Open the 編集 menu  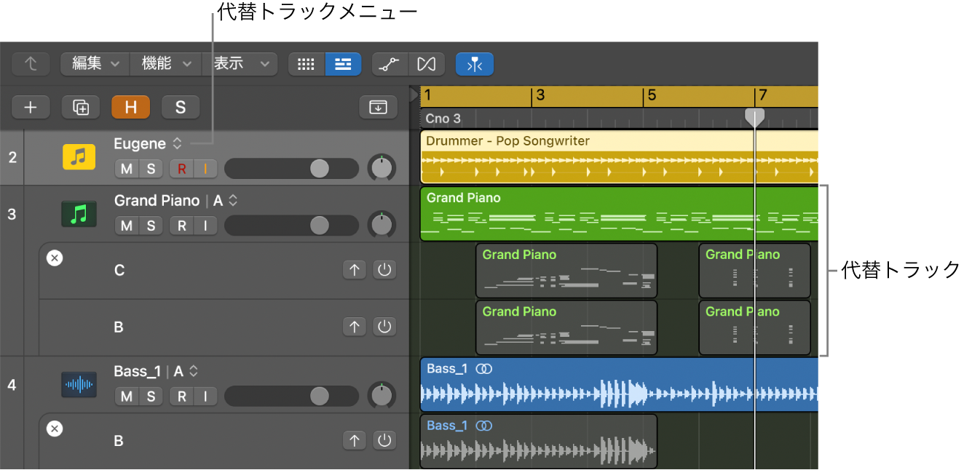click(95, 64)
